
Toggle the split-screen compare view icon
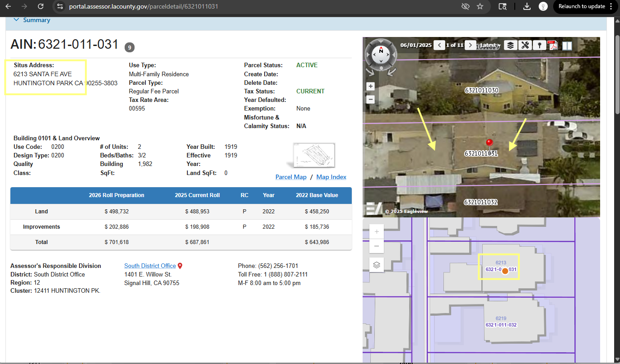(567, 45)
